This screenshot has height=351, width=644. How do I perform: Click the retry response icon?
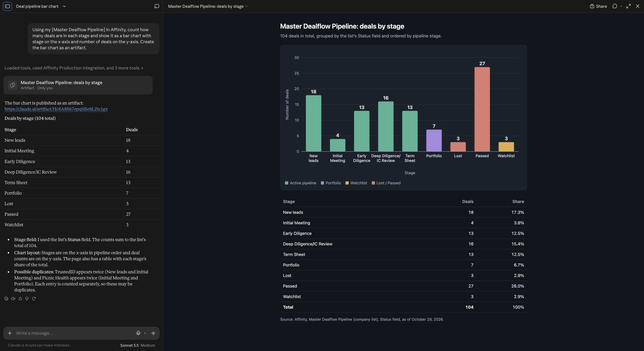pos(34,299)
